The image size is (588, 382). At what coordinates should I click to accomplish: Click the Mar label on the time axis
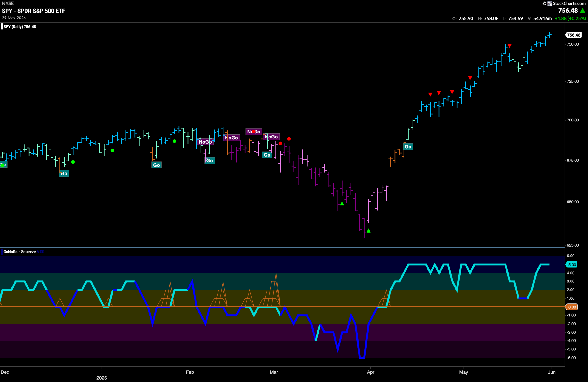(274, 372)
